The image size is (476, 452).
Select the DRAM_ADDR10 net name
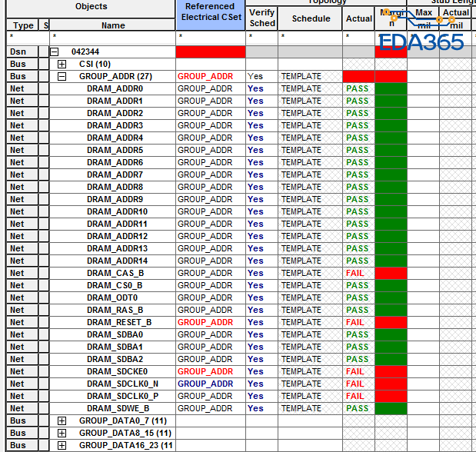tap(117, 211)
